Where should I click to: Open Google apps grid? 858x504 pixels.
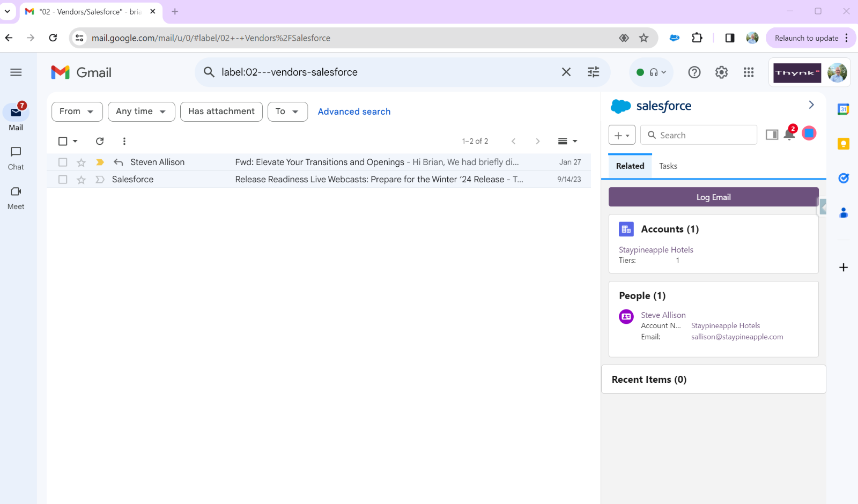[x=749, y=72]
